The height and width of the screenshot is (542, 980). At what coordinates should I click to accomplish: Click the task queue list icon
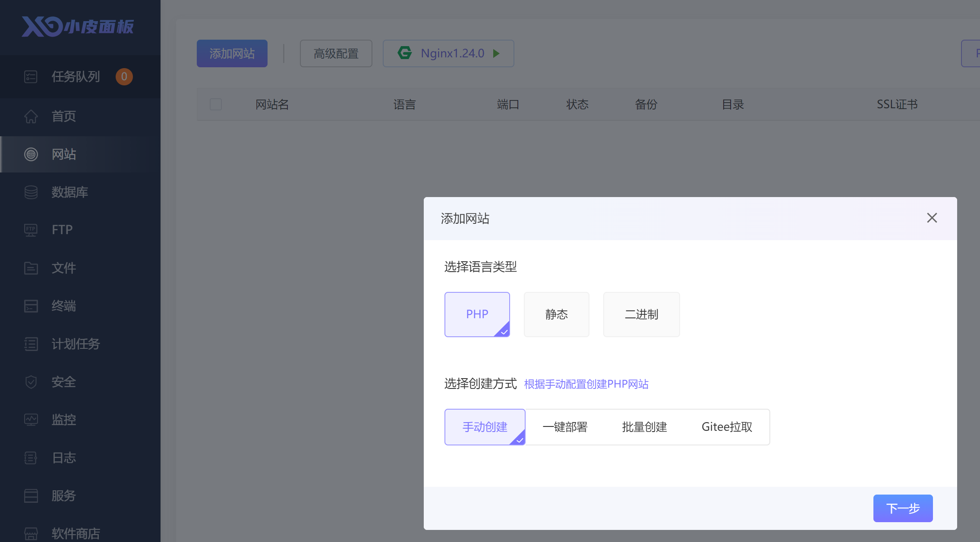31,77
